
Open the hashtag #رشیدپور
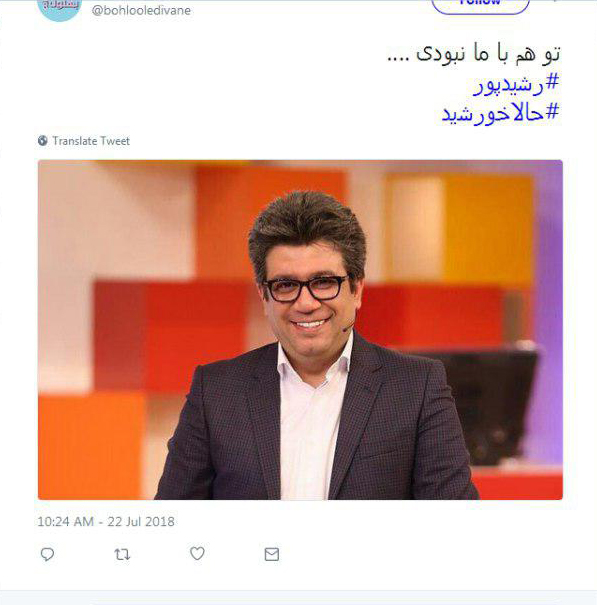[516, 84]
